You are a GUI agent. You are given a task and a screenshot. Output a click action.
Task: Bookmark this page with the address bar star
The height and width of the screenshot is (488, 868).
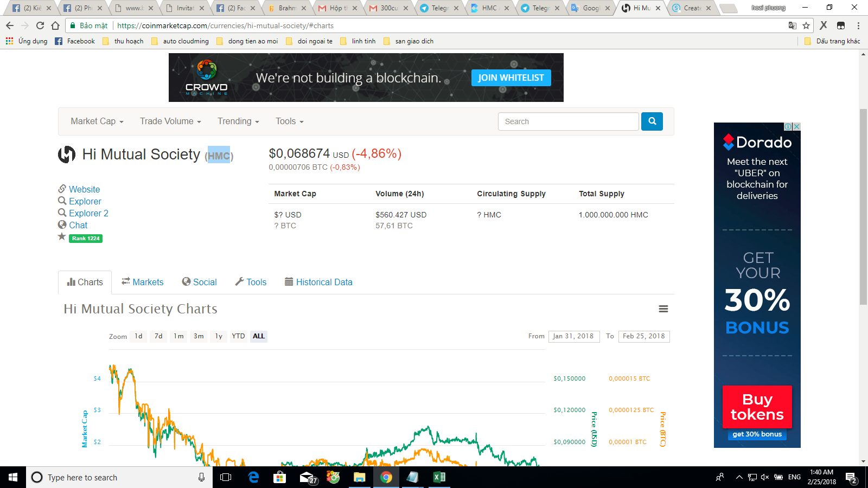coord(806,25)
